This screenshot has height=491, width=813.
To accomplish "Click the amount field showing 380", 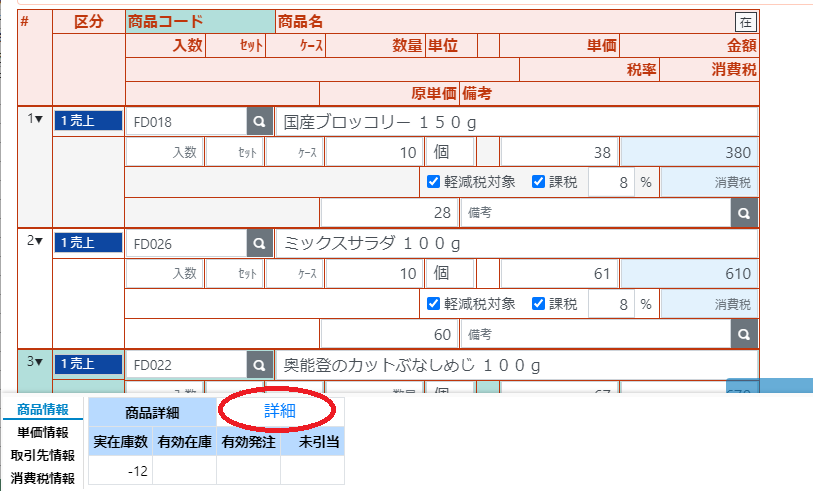I will tap(690, 152).
